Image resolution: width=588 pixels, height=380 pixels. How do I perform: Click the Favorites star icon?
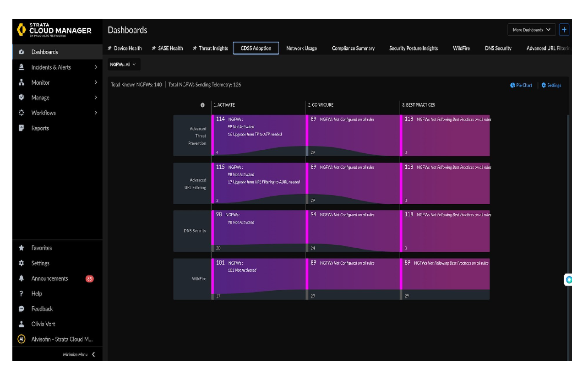click(x=21, y=248)
